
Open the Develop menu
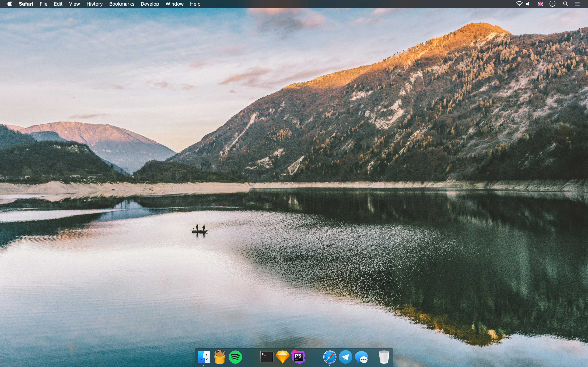click(x=150, y=4)
